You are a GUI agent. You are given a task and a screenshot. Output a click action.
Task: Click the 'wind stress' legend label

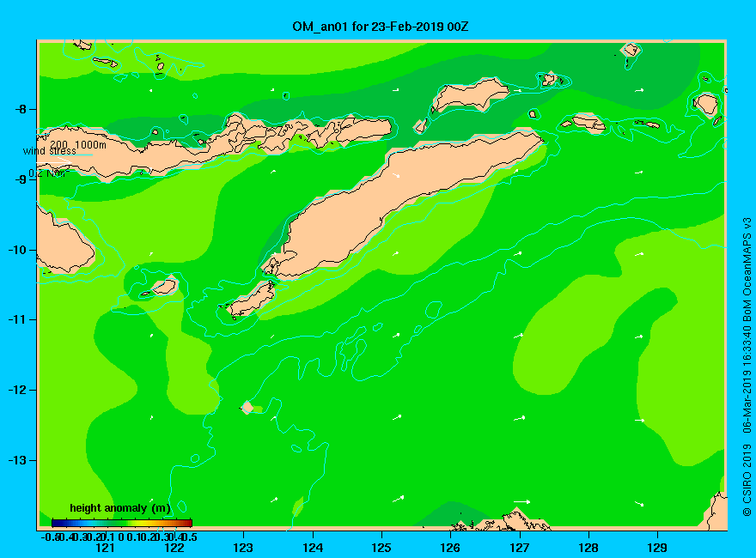click(x=49, y=151)
